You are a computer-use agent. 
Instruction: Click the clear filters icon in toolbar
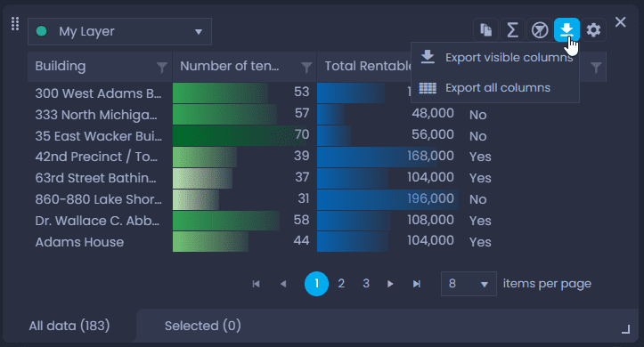(x=540, y=30)
